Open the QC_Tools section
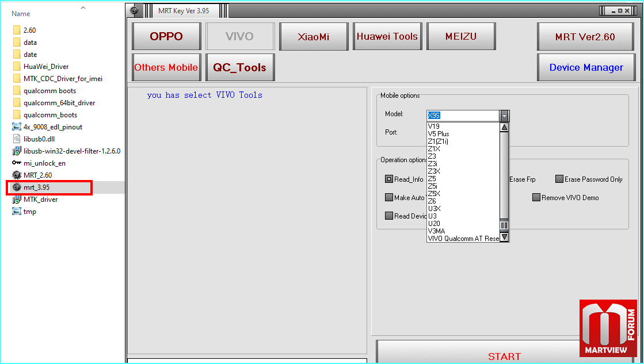The height and width of the screenshot is (364, 644). 240,67
